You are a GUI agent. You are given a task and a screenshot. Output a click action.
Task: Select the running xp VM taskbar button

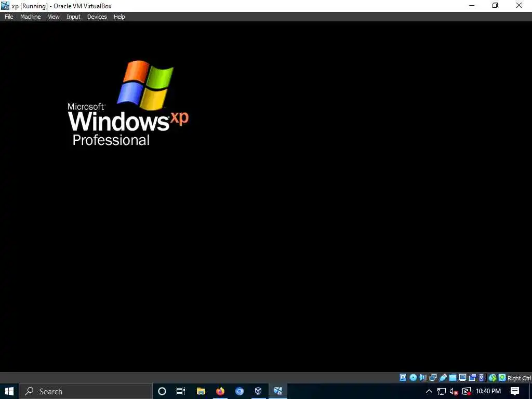[278, 391]
